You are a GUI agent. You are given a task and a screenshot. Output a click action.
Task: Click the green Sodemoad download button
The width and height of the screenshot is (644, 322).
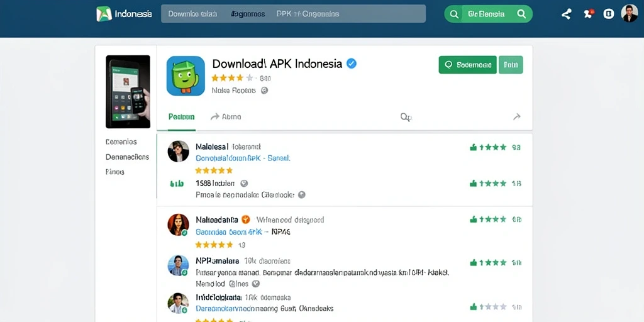467,65
